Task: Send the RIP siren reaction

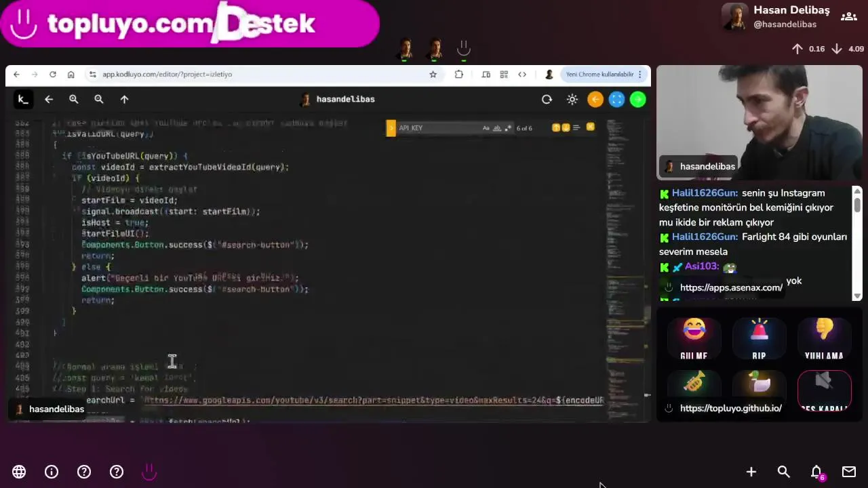Action: tap(759, 340)
